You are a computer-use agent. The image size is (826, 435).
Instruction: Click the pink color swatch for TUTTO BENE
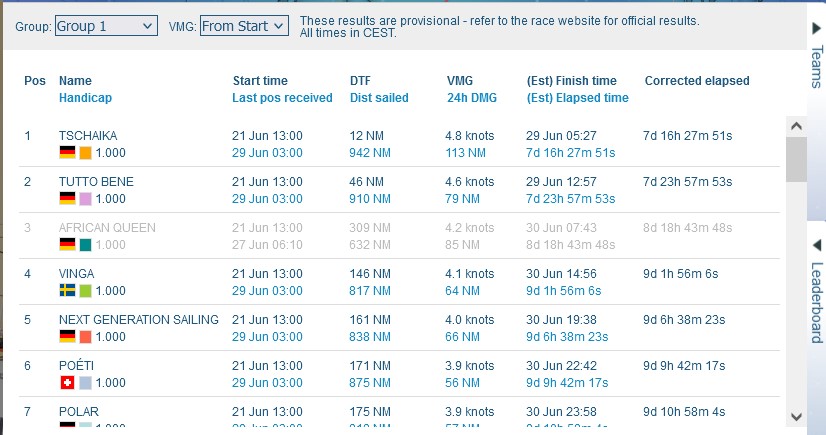(86, 199)
